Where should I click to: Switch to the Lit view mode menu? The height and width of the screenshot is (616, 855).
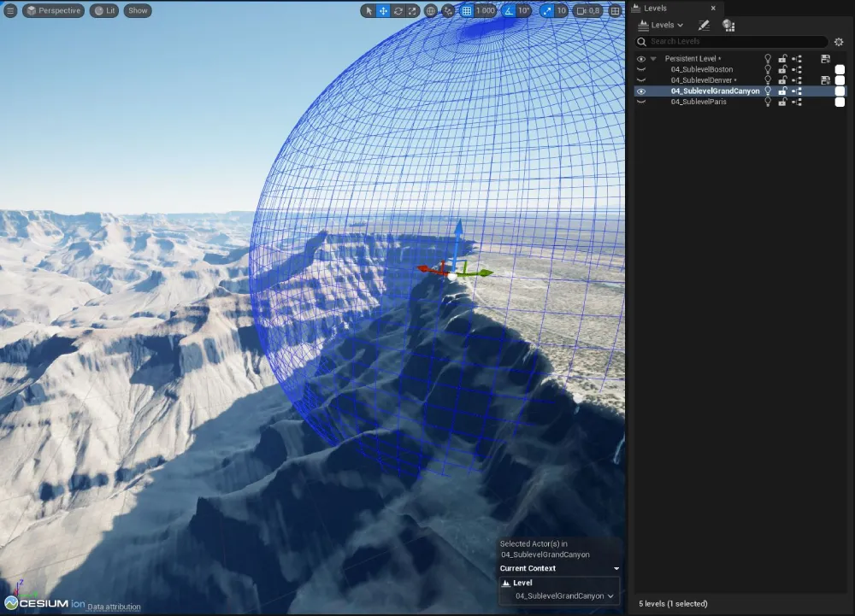pyautogui.click(x=103, y=10)
